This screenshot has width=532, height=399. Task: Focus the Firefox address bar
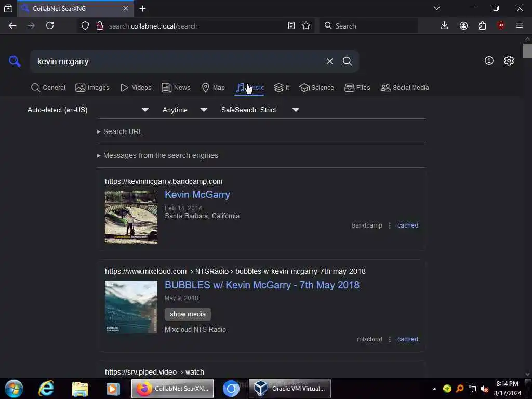195,26
